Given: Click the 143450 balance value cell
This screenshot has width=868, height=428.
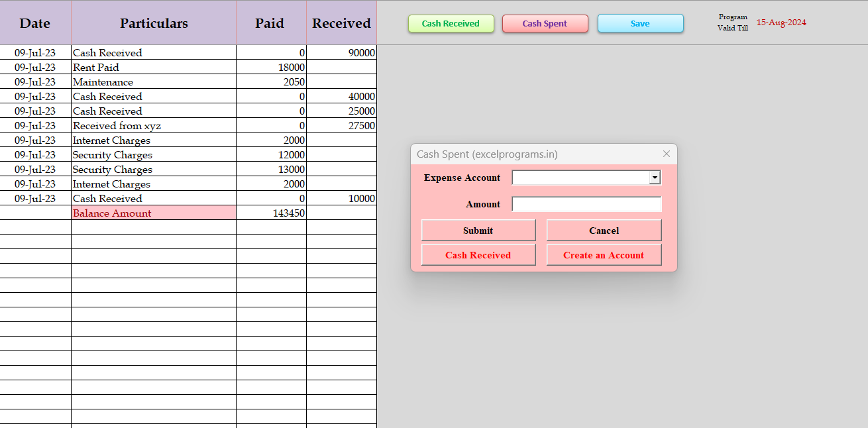Looking at the screenshot, I should [271, 213].
